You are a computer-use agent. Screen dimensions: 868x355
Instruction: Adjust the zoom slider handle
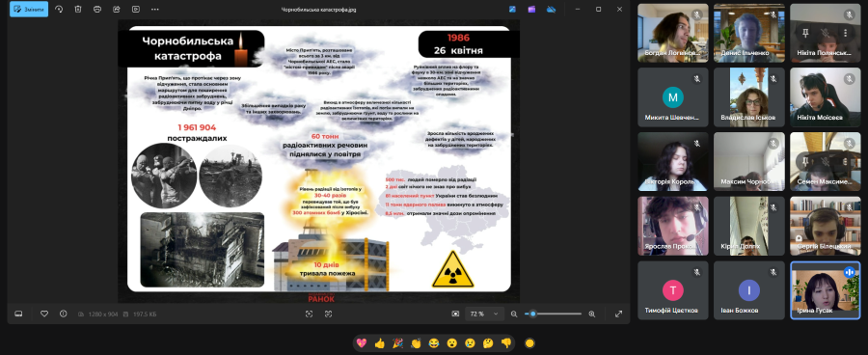click(x=532, y=314)
